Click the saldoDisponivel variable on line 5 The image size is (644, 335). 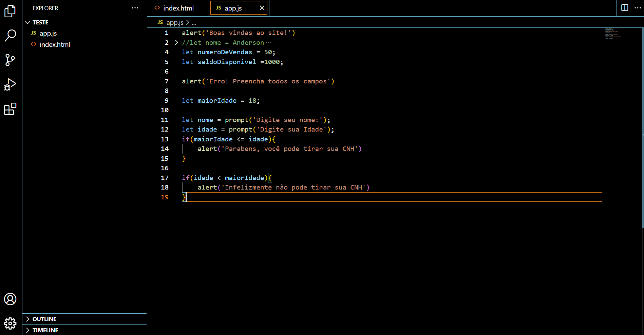227,62
